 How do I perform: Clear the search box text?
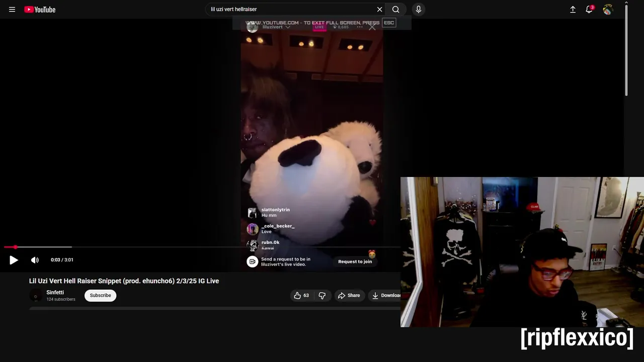coord(379,10)
